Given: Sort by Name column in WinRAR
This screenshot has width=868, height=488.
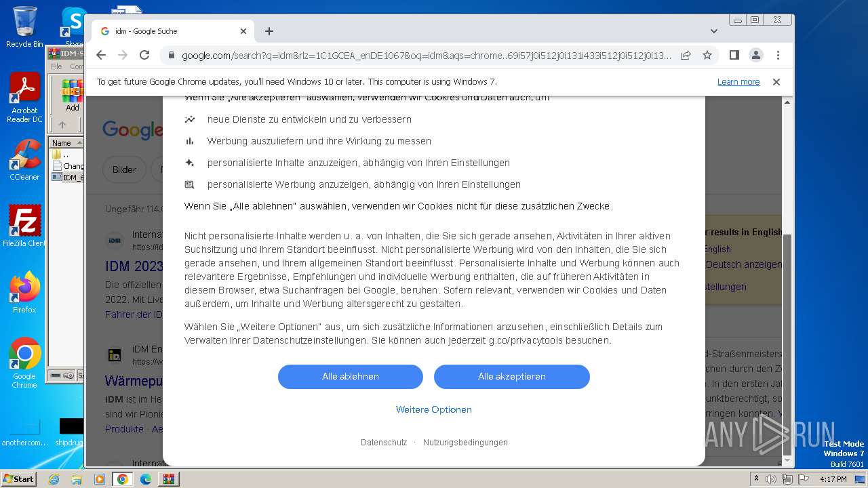Looking at the screenshot, I should click(x=66, y=143).
